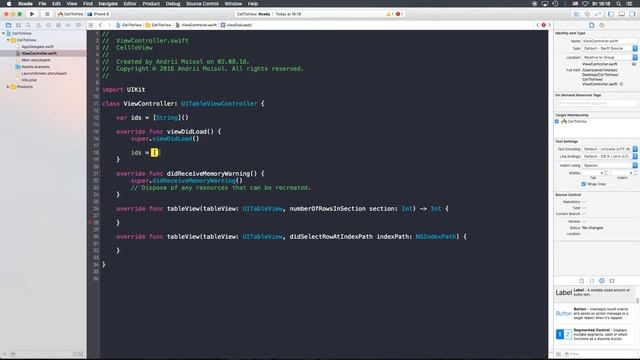Choose the iPhone 6 run destination
Screen dimensions: 640x360
click(x=99, y=14)
